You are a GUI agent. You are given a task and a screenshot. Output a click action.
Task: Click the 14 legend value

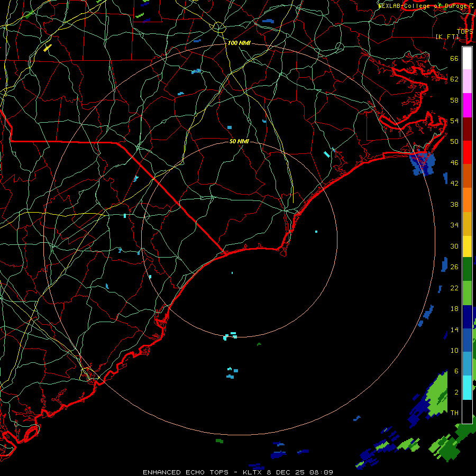point(454,329)
